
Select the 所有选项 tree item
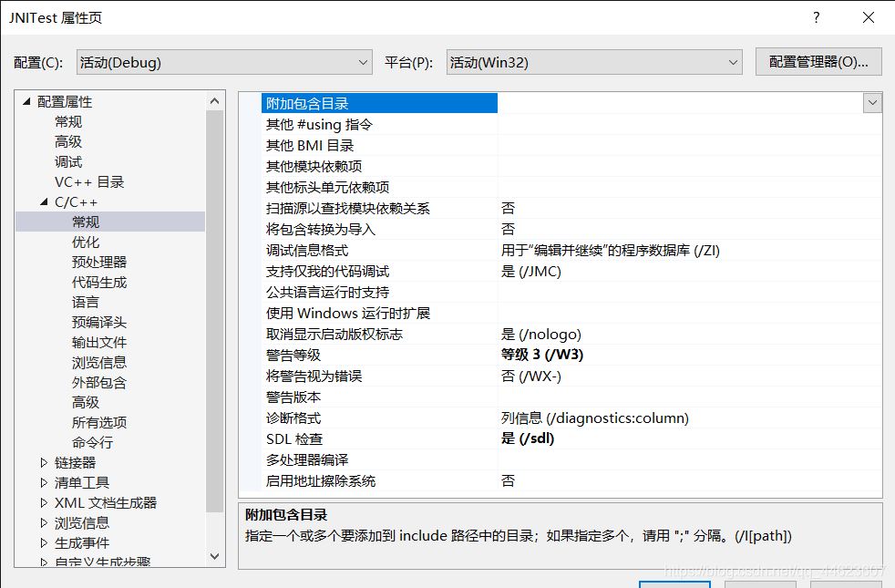pos(99,422)
